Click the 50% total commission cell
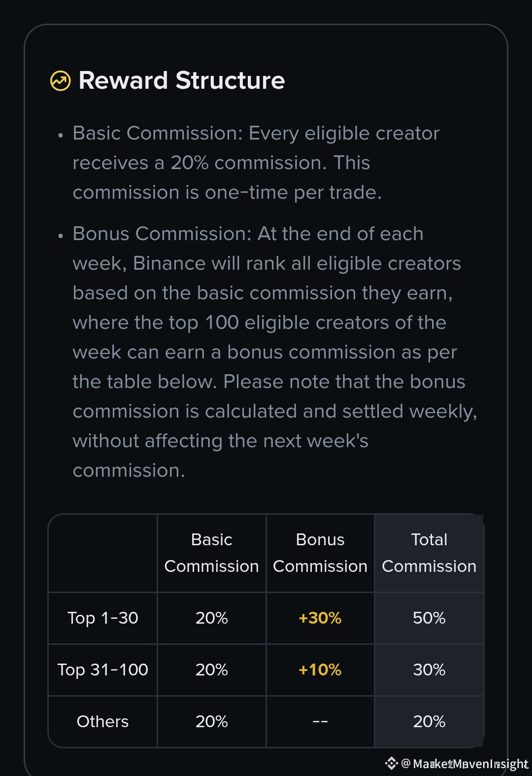 (x=429, y=618)
